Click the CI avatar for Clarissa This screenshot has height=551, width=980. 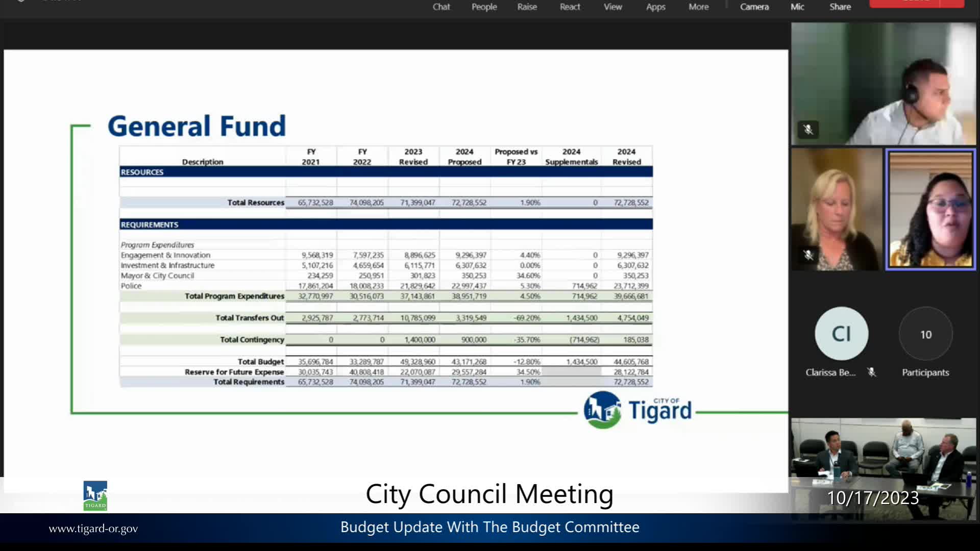point(841,334)
